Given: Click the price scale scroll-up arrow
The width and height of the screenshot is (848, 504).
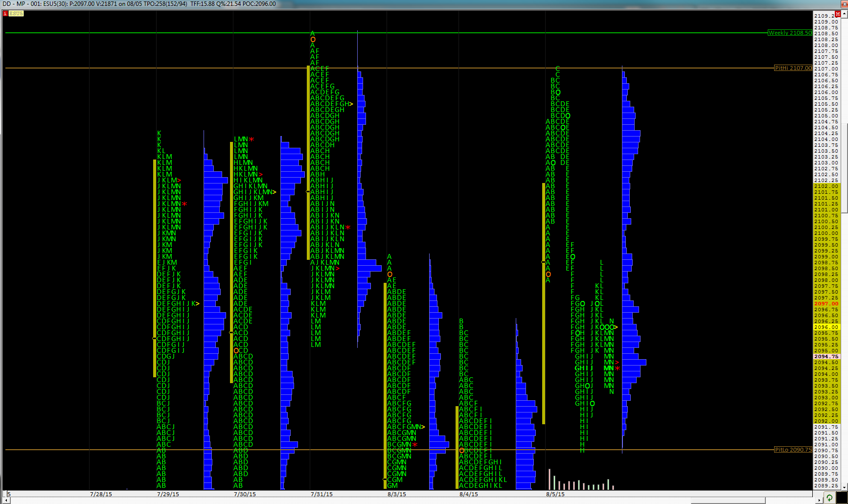Looking at the screenshot, I should (845, 14).
